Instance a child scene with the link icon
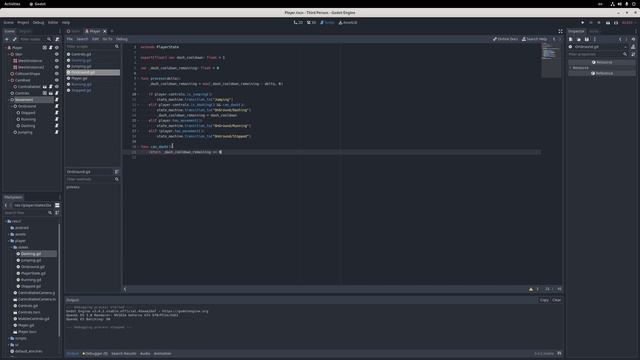This screenshot has height=360, width=640. click(x=15, y=39)
